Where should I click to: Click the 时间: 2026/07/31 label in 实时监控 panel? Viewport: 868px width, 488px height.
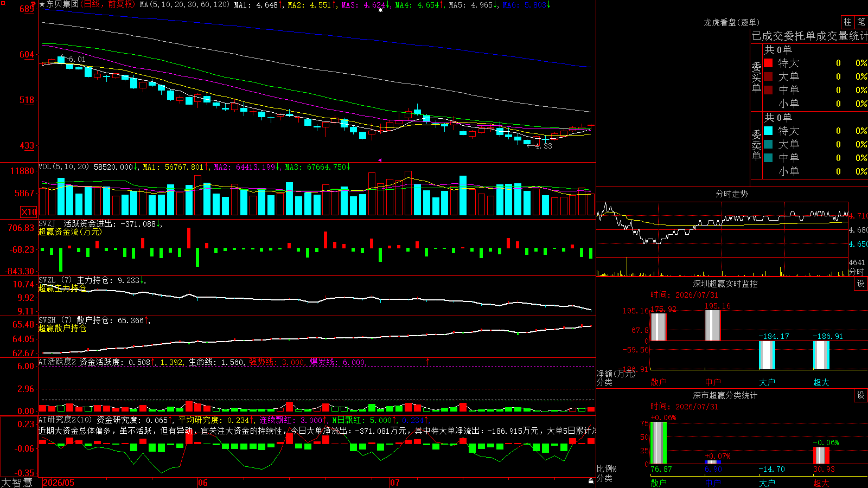pyautogui.click(x=684, y=295)
